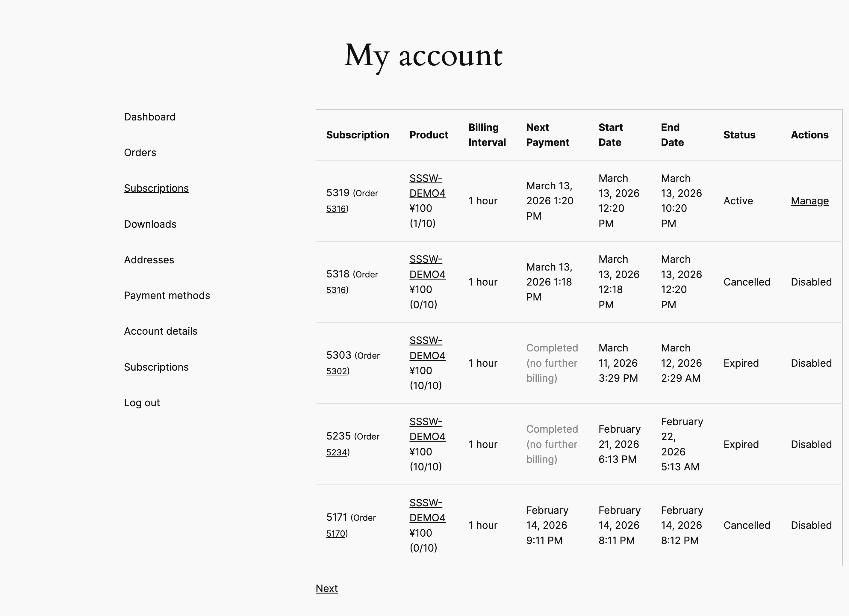Navigate to Addresses
This screenshot has height=616, width=849.
click(149, 259)
